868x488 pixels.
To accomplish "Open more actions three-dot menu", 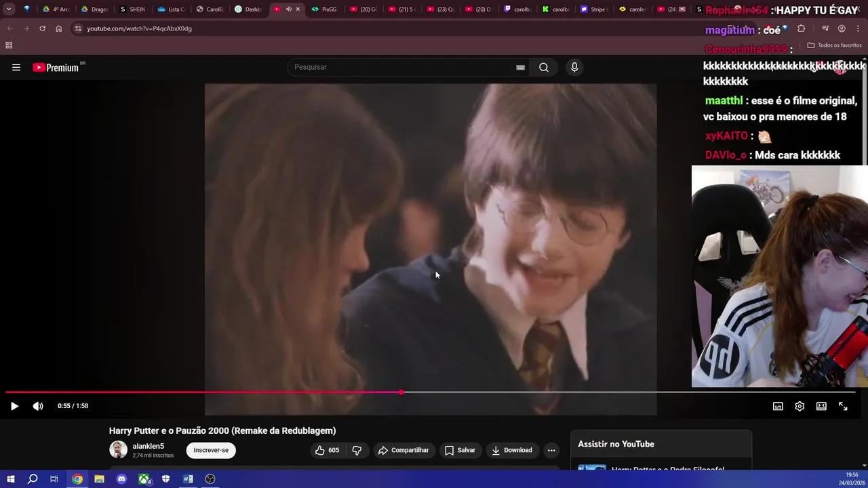I will (x=551, y=450).
